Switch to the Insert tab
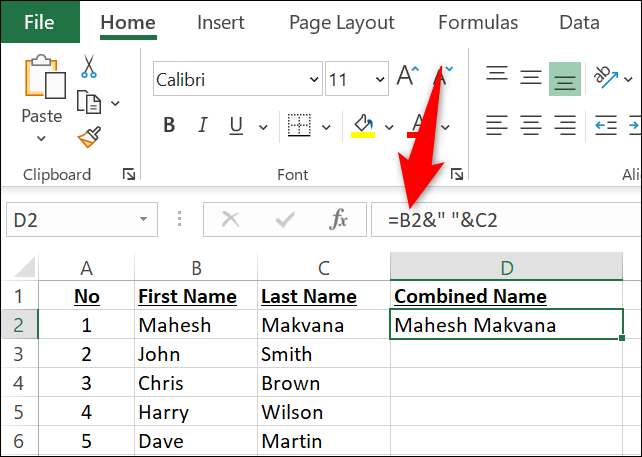Screen dimensions: 642x457 point(221,23)
